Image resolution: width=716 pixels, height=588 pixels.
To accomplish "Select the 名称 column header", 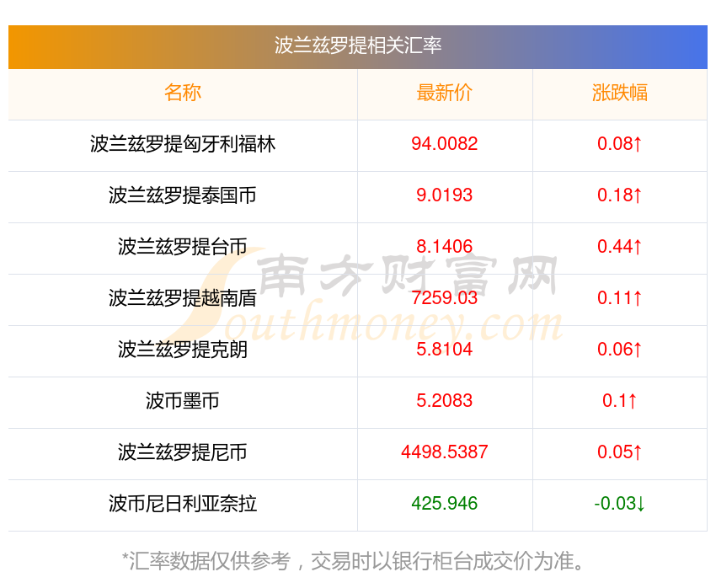I will click(x=183, y=93).
